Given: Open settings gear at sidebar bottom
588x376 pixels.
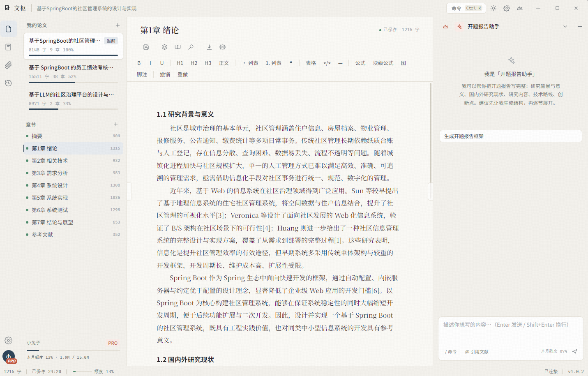Looking at the screenshot, I should (8, 340).
